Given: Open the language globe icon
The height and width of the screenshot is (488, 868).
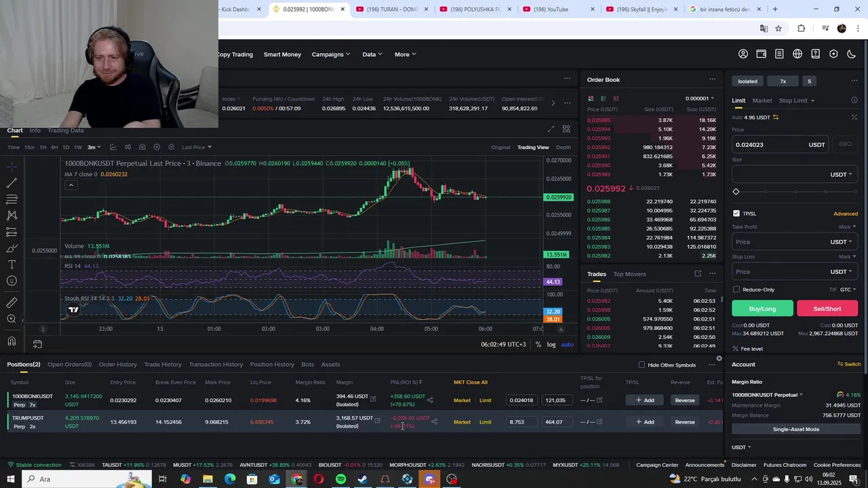Looking at the screenshot, I should point(797,54).
